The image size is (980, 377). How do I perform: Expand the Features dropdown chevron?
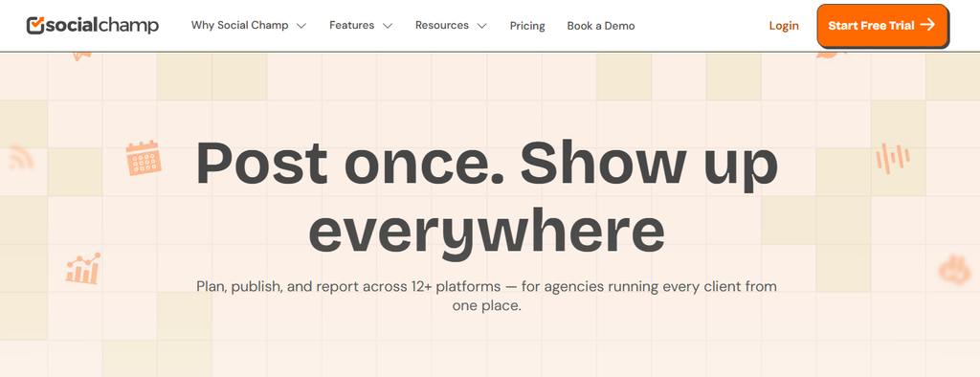point(388,26)
